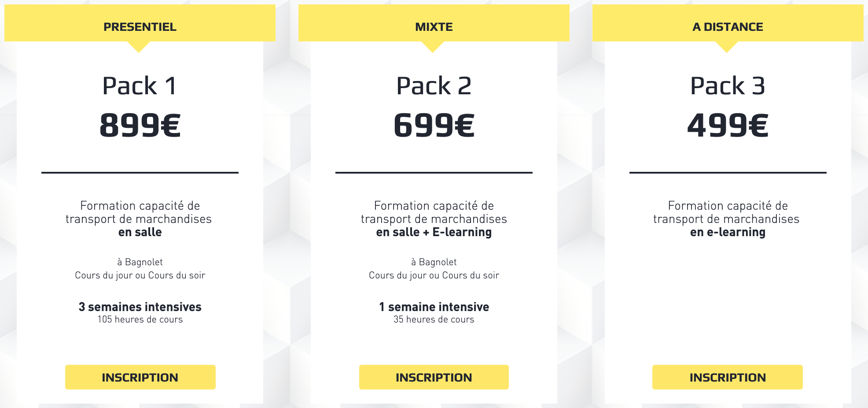Click '105 heures de cours' text
This screenshot has height=408, width=868.
click(140, 319)
